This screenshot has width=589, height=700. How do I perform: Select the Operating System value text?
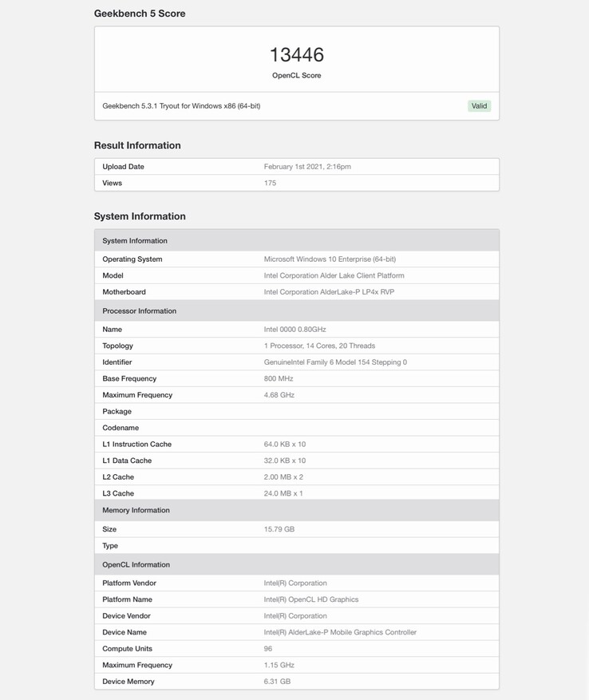[330, 259]
